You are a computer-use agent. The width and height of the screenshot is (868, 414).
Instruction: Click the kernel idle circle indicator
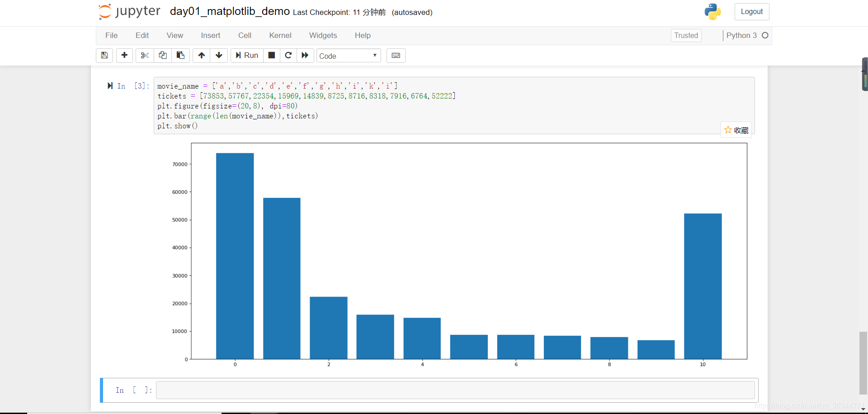point(765,35)
